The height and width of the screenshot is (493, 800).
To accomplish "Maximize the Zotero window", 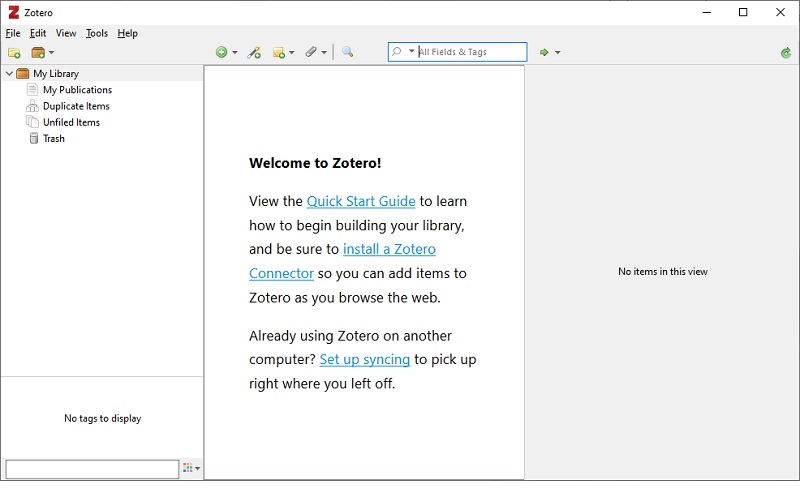I will tap(743, 12).
